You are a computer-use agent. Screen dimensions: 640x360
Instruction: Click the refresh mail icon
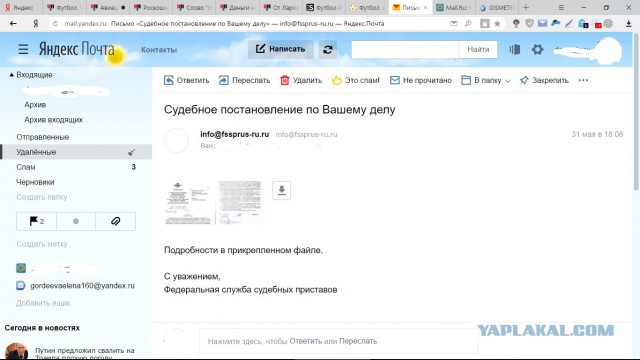[328, 50]
